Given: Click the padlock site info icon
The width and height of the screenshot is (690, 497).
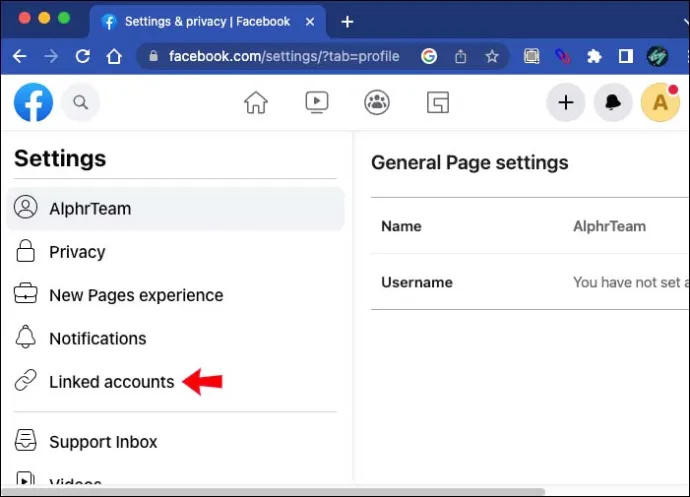Looking at the screenshot, I should tap(153, 56).
